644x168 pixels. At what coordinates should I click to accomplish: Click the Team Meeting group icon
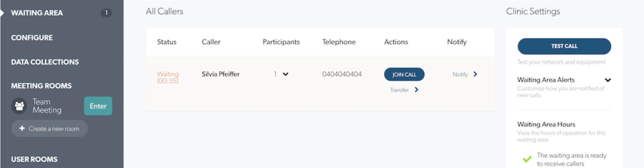point(19,106)
